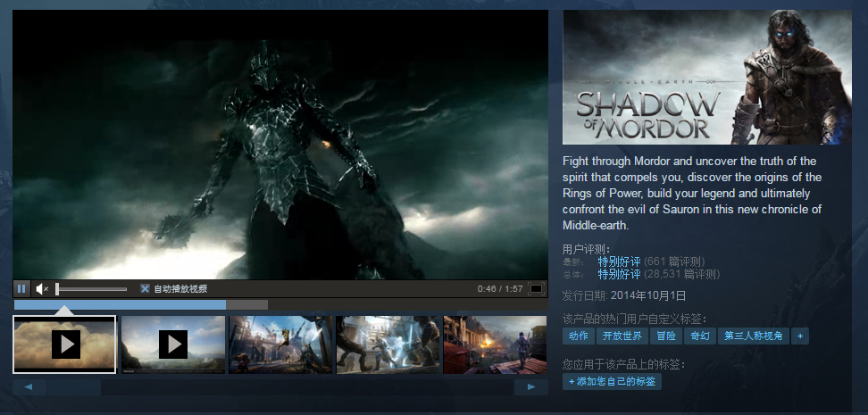Click the 用户评测 label
868x415 pixels.
pyautogui.click(x=586, y=250)
